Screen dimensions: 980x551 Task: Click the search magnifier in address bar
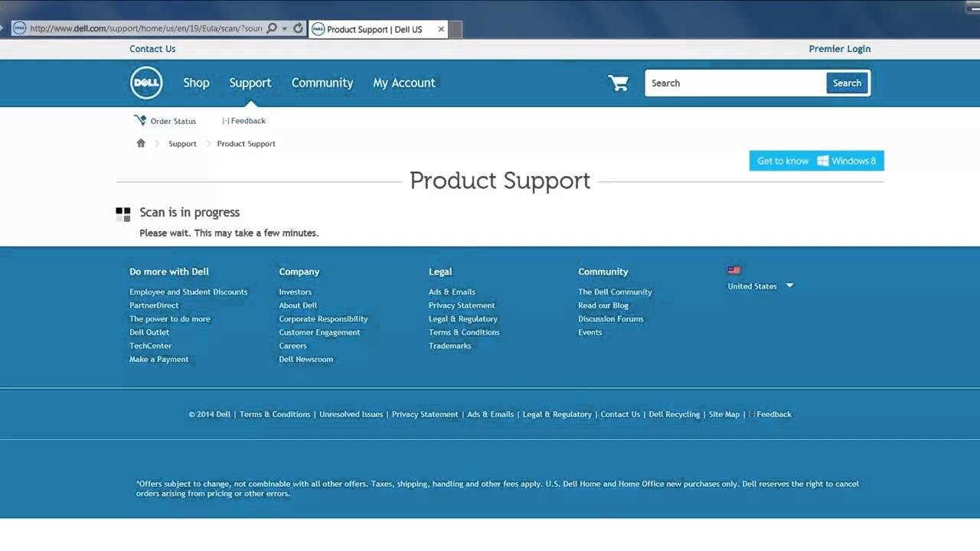pyautogui.click(x=271, y=28)
